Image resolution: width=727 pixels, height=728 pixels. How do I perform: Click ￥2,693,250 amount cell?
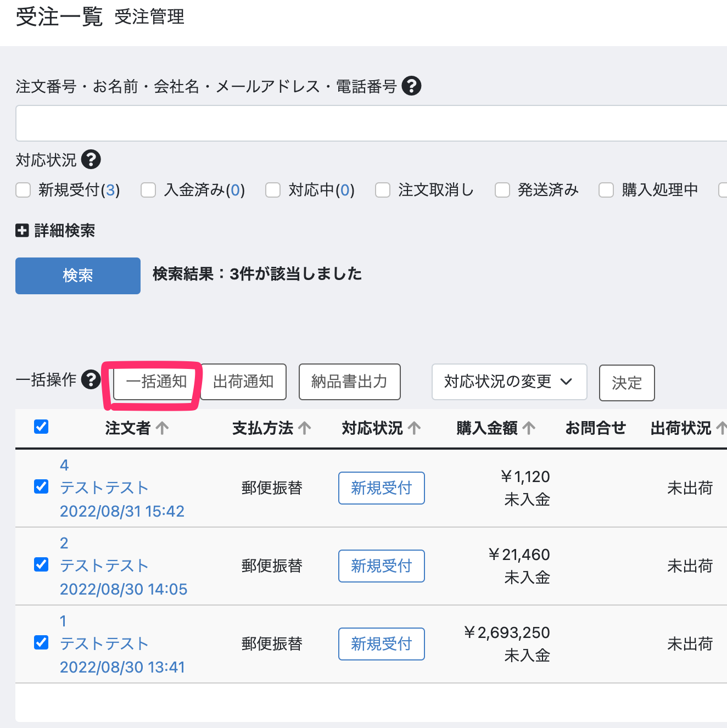click(x=507, y=632)
